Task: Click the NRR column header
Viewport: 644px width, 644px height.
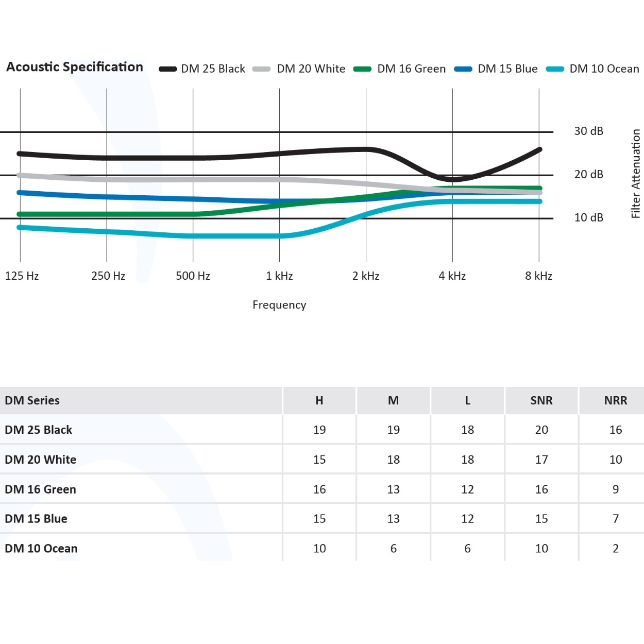Action: click(616, 401)
